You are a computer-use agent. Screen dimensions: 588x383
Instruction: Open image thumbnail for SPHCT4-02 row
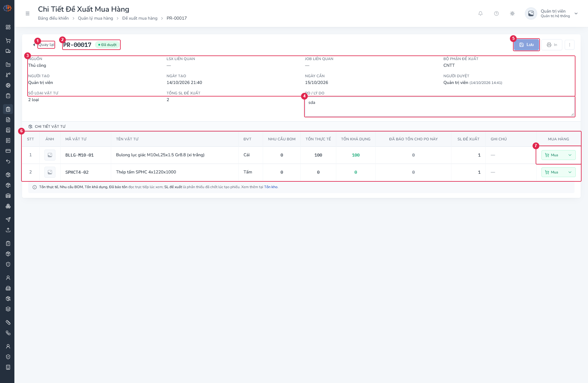(50, 172)
